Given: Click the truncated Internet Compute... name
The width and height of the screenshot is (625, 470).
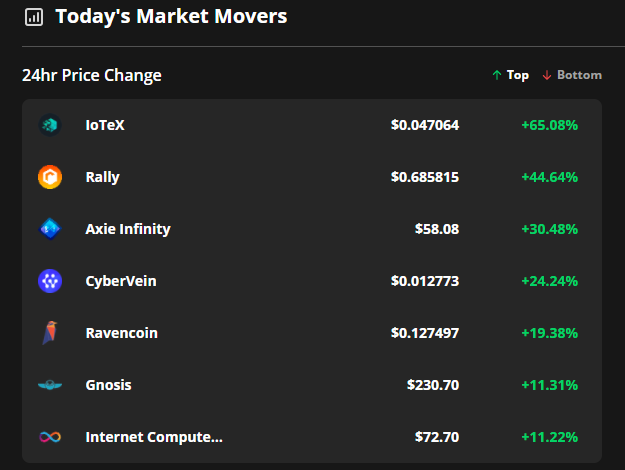Looking at the screenshot, I should (x=154, y=437).
